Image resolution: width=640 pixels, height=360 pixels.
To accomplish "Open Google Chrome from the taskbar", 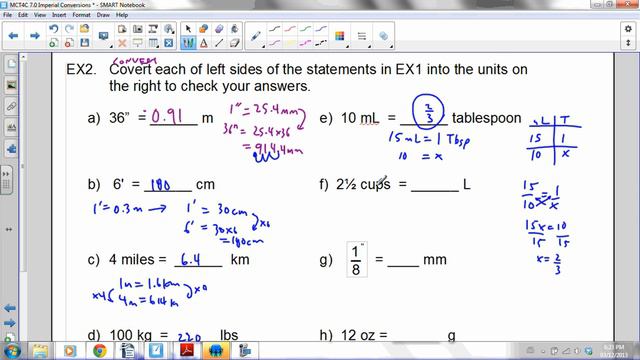I will pos(99,351).
